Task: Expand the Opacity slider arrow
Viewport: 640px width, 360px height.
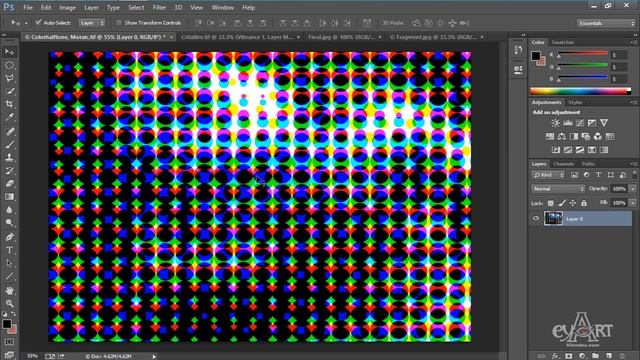Action: (x=633, y=189)
